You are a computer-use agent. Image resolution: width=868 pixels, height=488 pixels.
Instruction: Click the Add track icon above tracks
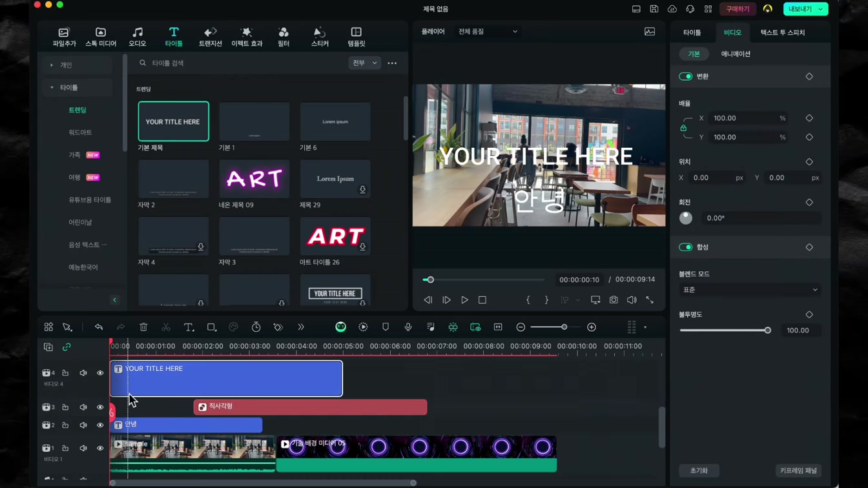click(48, 347)
